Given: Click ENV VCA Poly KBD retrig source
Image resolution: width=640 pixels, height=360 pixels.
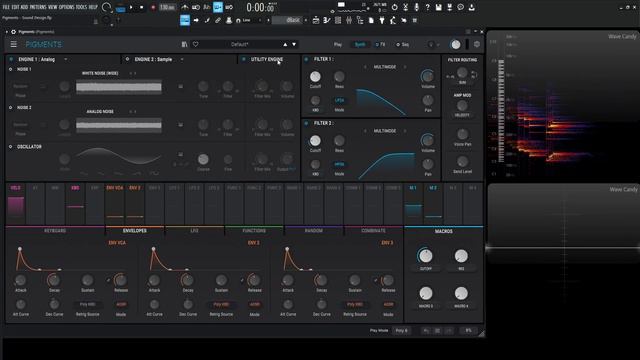Looking at the screenshot, I should [87, 304].
